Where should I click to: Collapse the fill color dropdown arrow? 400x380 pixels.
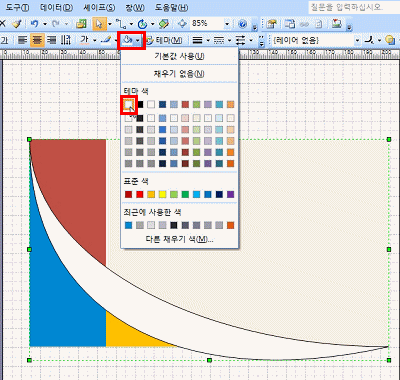point(138,41)
